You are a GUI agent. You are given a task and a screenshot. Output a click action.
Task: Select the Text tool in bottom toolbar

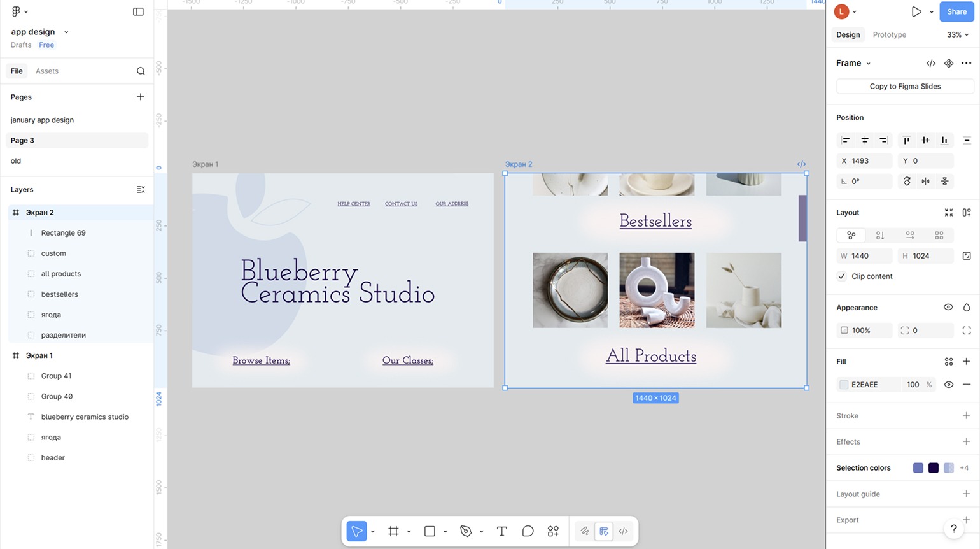tap(501, 531)
